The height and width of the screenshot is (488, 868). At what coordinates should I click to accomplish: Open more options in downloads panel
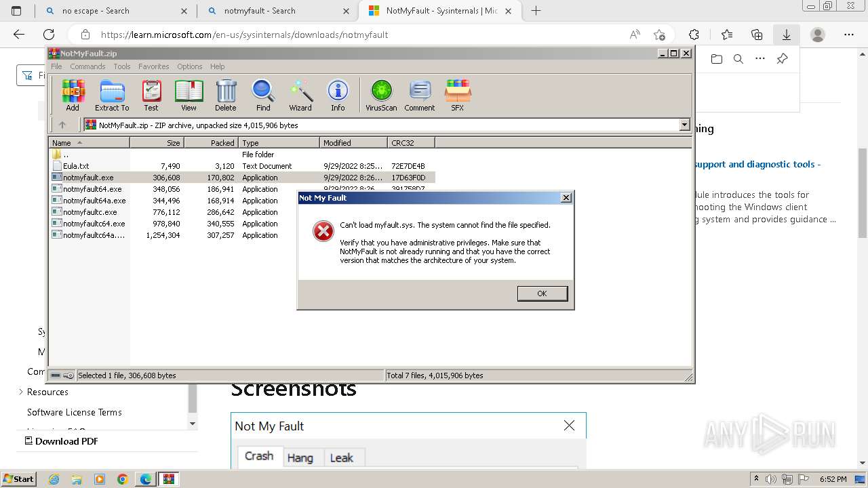tap(760, 59)
